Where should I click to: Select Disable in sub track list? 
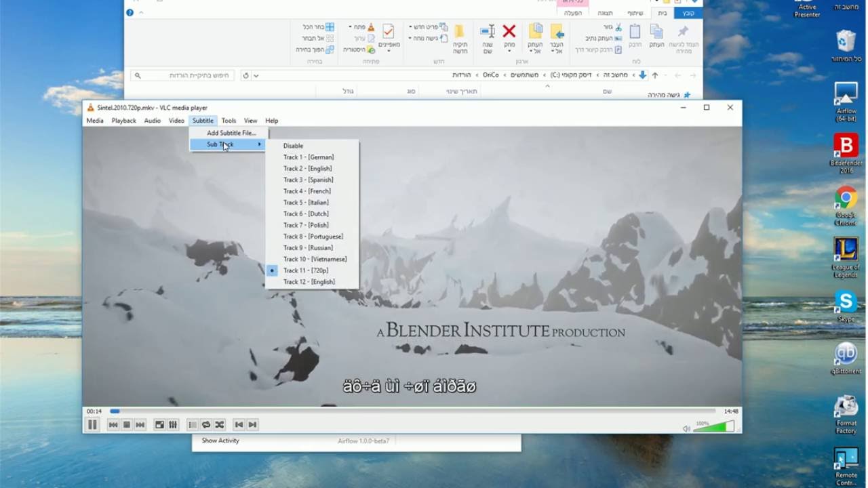tap(312, 146)
